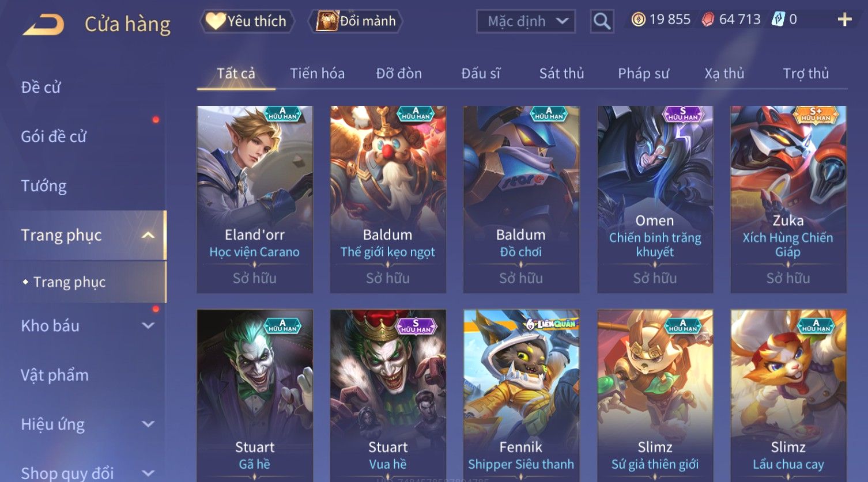This screenshot has height=482, width=868.
Task: Open Yêu thích heart favorites
Action: pos(247,21)
